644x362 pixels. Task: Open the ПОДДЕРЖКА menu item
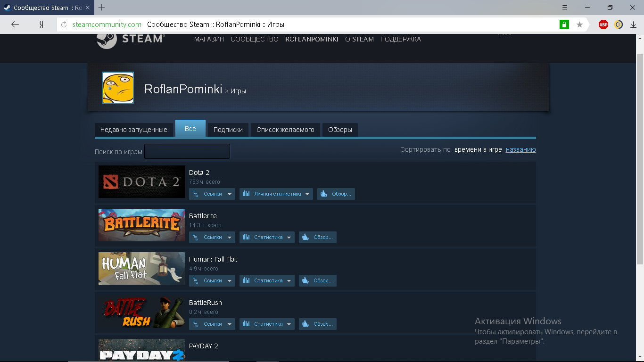click(x=401, y=40)
